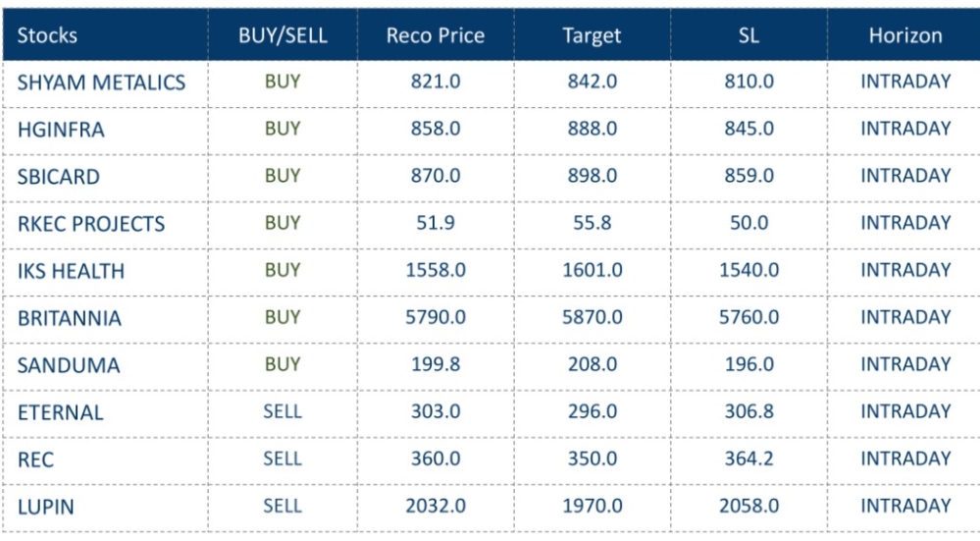
Task: Click the Horizon column header
Action: [904, 36]
